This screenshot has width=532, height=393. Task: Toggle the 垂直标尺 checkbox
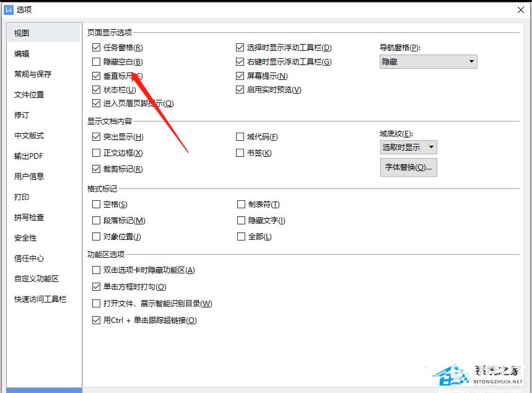coord(97,76)
